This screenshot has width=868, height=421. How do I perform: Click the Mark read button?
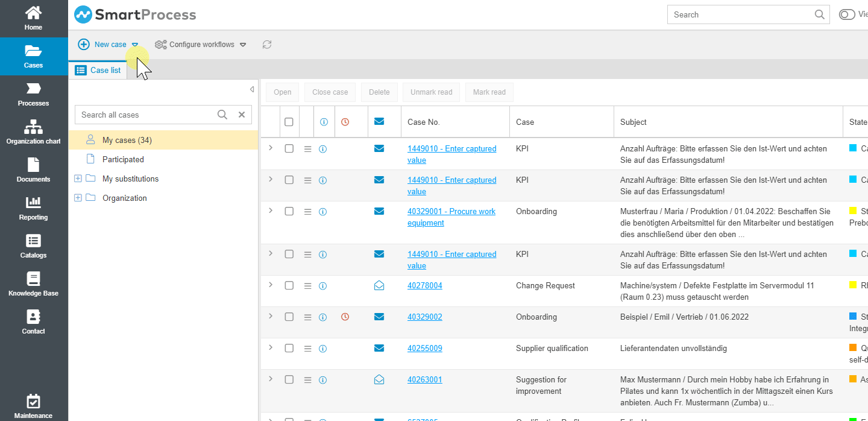tap(489, 92)
